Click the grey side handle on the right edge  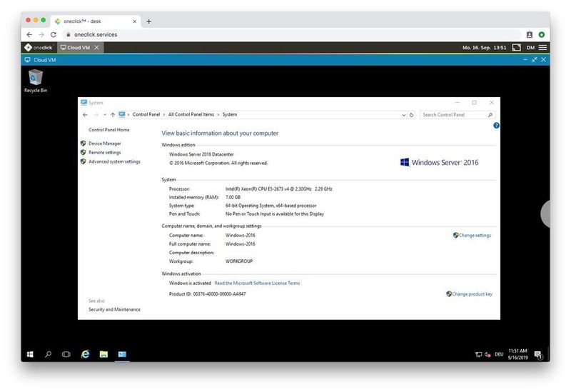545,214
